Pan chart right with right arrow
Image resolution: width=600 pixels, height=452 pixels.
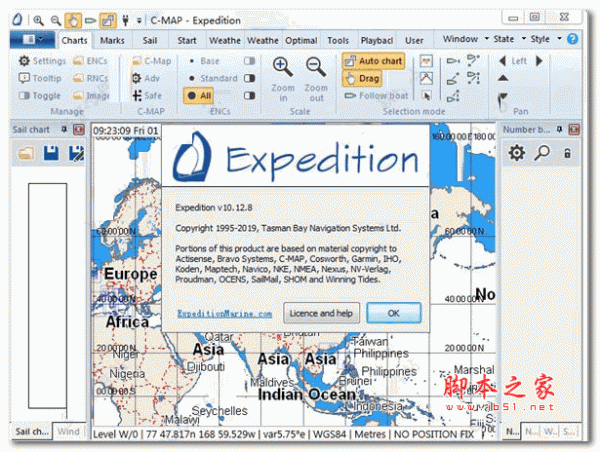(x=539, y=61)
